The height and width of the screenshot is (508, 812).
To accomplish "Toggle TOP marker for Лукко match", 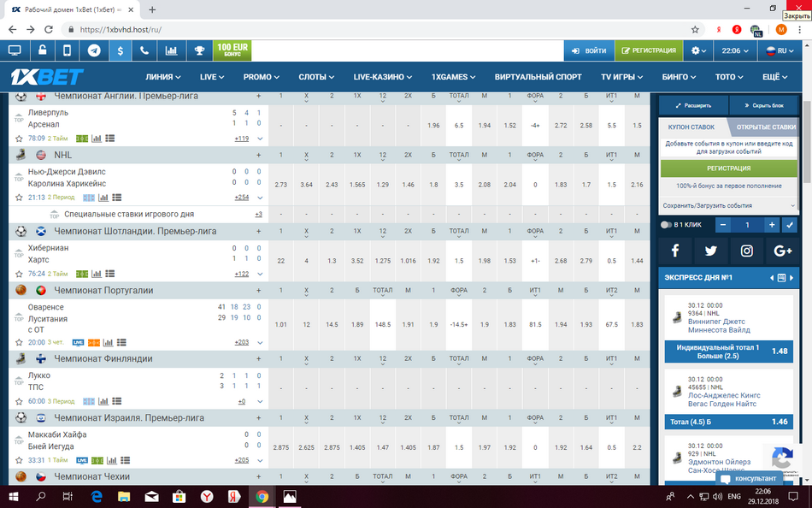I will [x=19, y=381].
